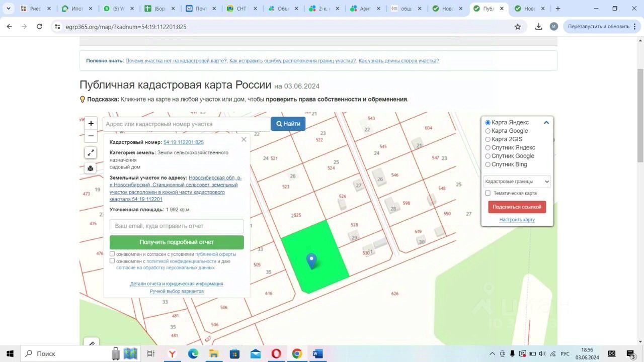
Task: Close the parcel info popup
Action: point(244,139)
